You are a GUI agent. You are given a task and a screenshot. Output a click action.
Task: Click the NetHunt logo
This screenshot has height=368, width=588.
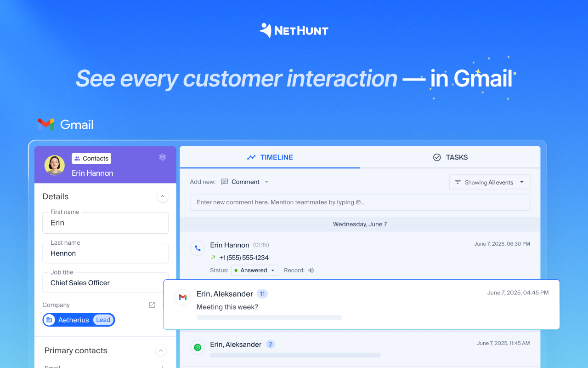(294, 30)
